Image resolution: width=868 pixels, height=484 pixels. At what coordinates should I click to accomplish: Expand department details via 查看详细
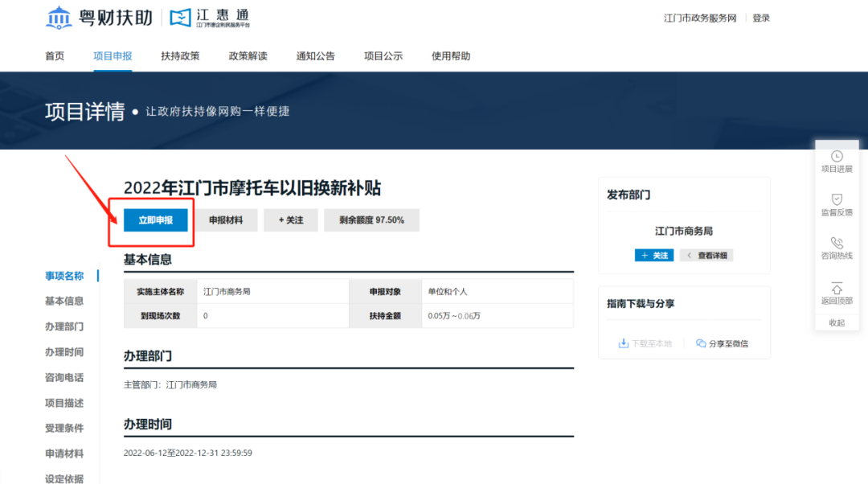pos(706,256)
